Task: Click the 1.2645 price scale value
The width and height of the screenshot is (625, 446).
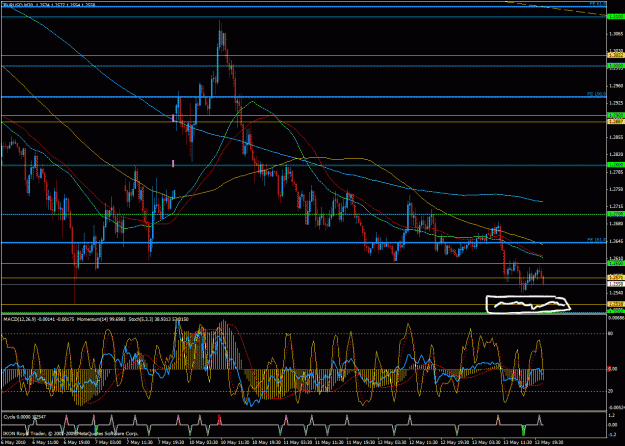Action: 615,241
